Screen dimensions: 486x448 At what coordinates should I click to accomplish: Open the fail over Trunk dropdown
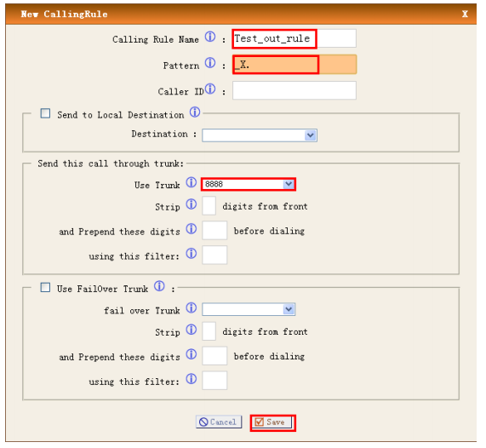(x=249, y=309)
